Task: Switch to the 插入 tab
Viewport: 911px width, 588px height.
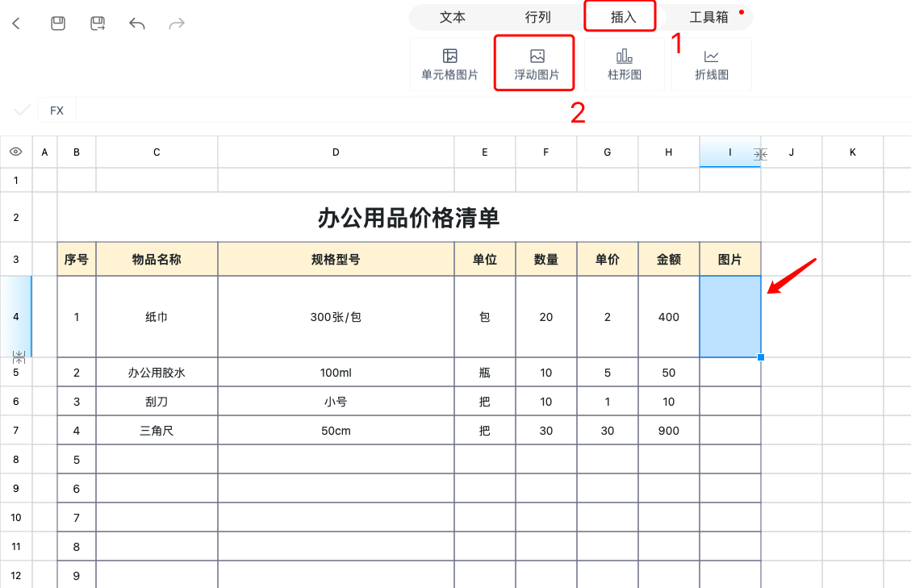Action: click(x=623, y=18)
